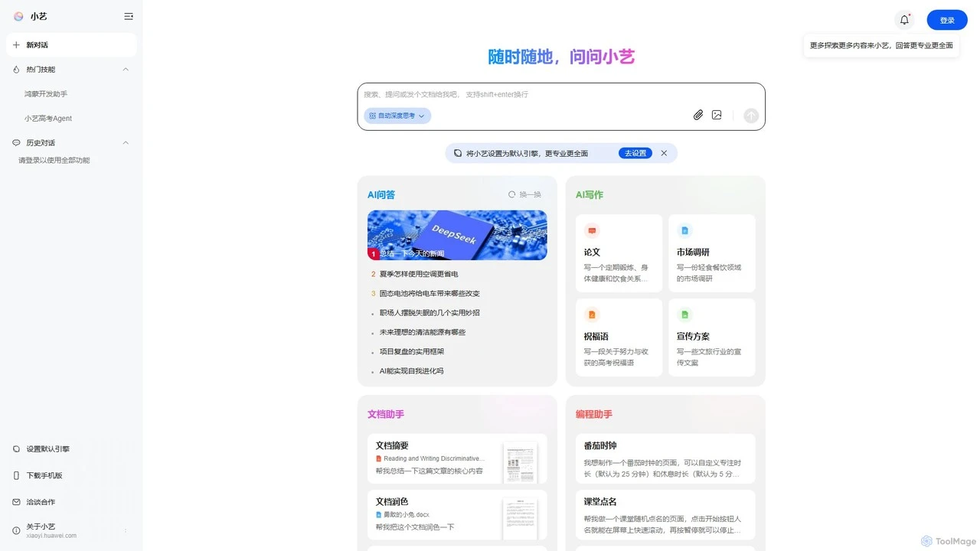Screen dimensions: 980x551
Task: Focus the chat prompt input field
Action: coord(561,94)
